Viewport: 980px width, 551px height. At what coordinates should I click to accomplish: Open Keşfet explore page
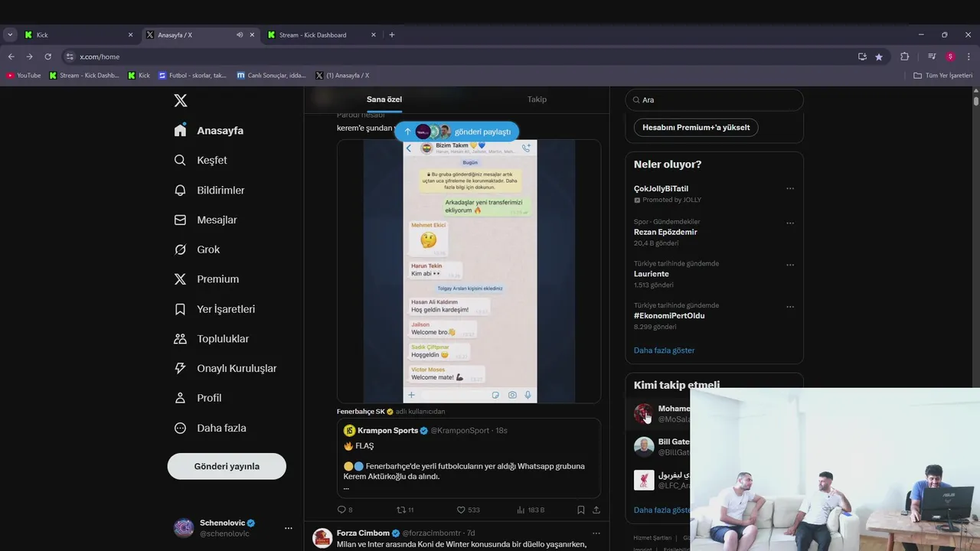tap(201, 160)
